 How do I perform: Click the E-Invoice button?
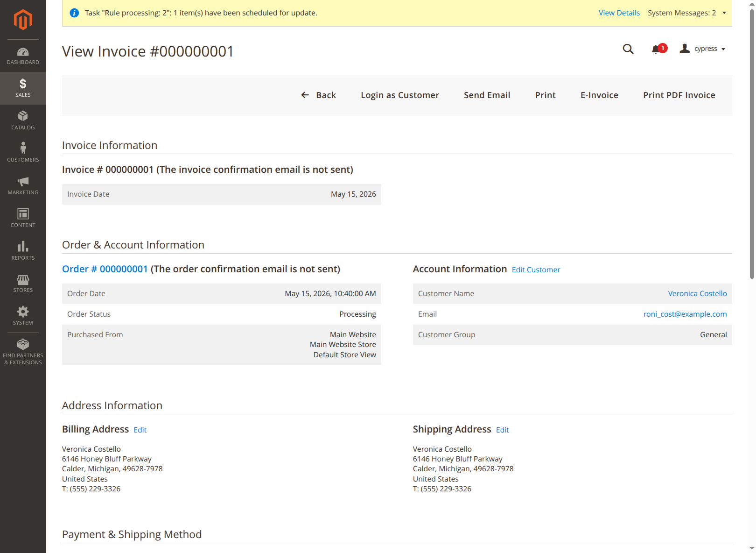599,95
